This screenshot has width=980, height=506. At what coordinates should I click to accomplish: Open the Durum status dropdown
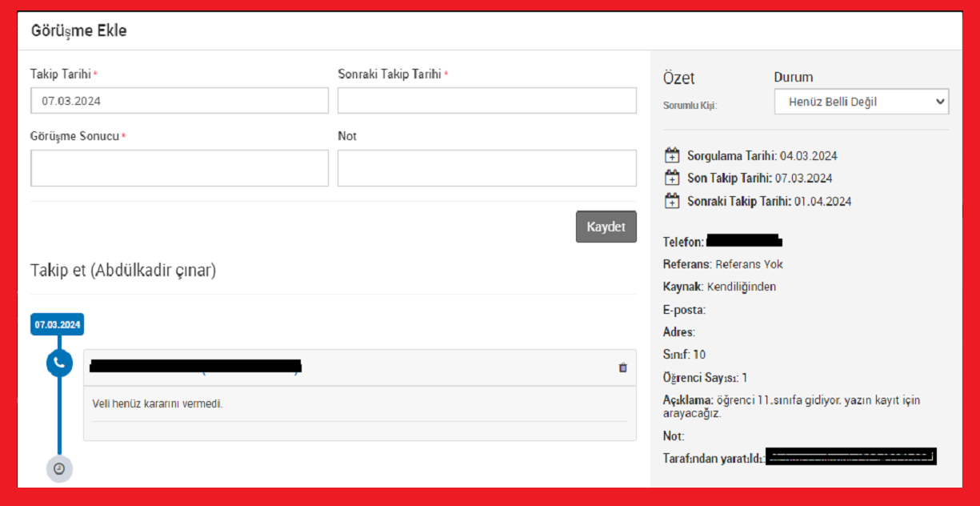point(861,102)
